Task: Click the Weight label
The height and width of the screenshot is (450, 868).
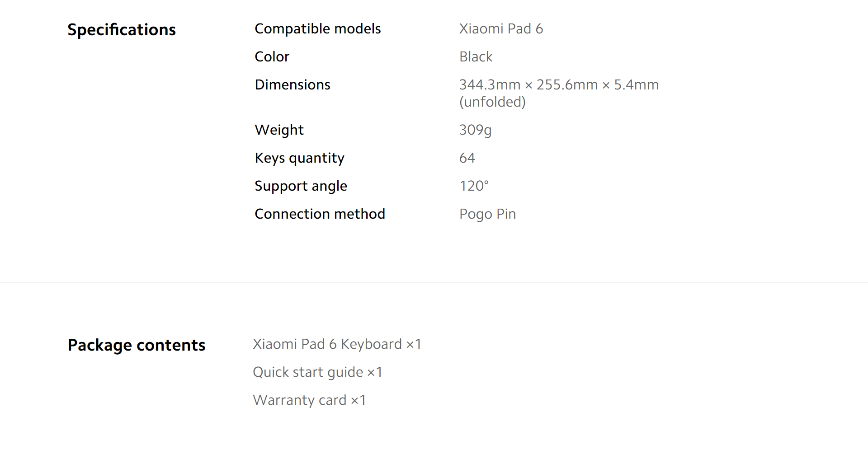Action: 279,130
